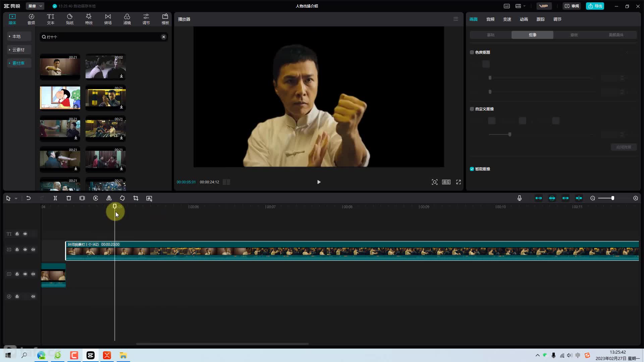The width and height of the screenshot is (644, 362).
Task: Click the player focus/scope icon
Action: pyautogui.click(x=435, y=182)
